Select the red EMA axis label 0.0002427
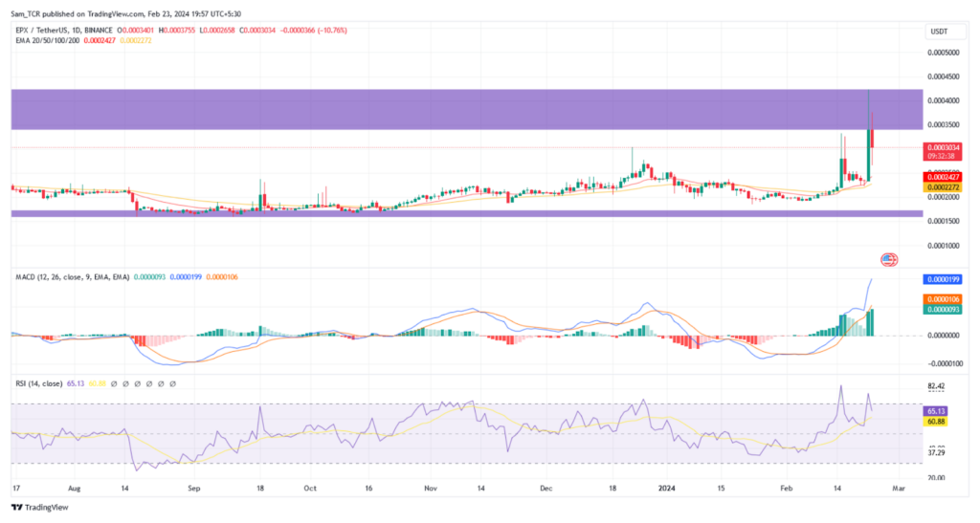The image size is (980, 523). [942, 178]
